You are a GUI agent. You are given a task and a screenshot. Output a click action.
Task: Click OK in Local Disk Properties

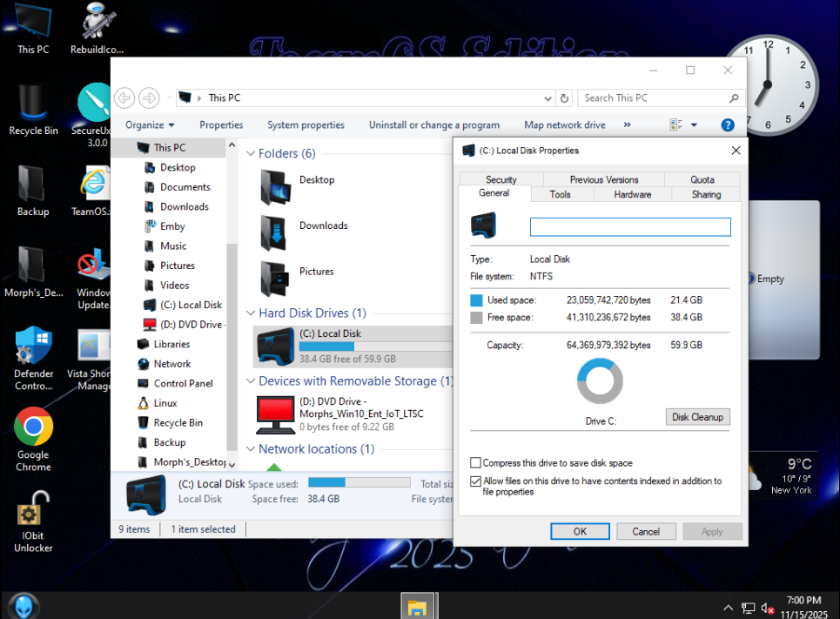[580, 531]
